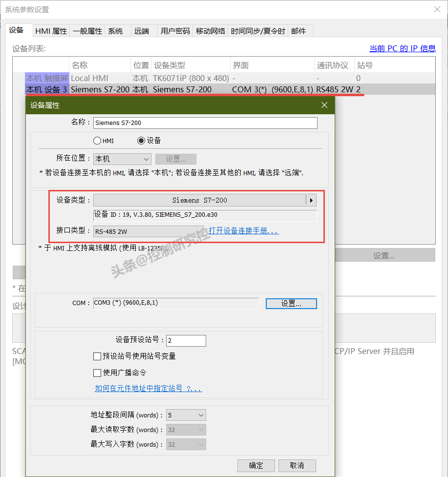Click the arrow beside Siemens S7-200 device type
The image size is (448, 477).
click(311, 200)
